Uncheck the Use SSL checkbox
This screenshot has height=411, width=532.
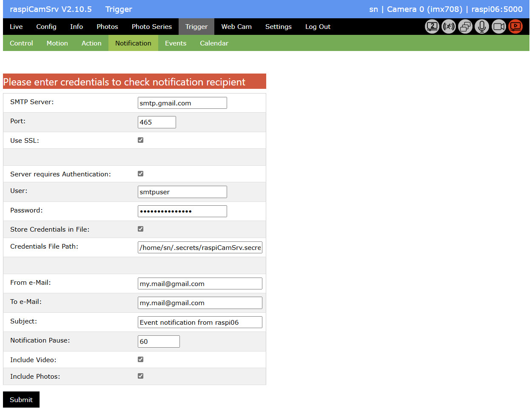click(141, 140)
